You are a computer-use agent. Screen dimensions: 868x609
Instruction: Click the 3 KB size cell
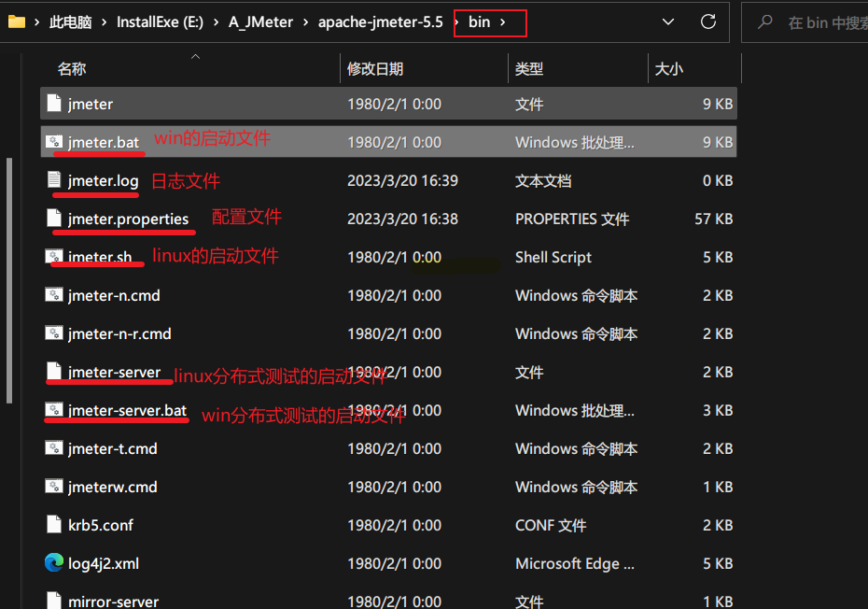pos(718,410)
